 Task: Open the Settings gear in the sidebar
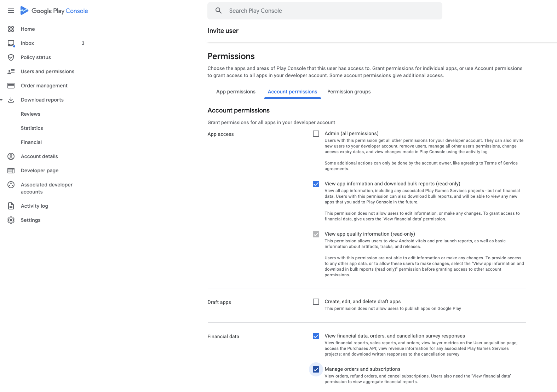point(11,220)
